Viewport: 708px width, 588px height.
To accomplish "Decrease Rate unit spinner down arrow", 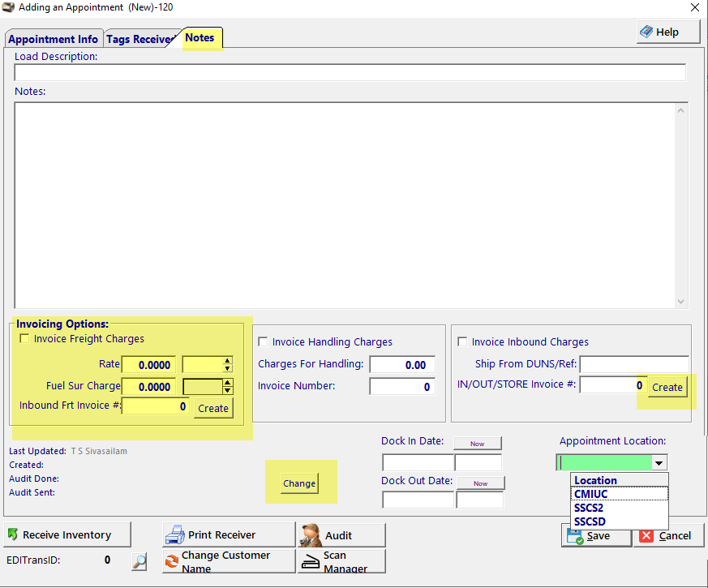I will coord(228,368).
